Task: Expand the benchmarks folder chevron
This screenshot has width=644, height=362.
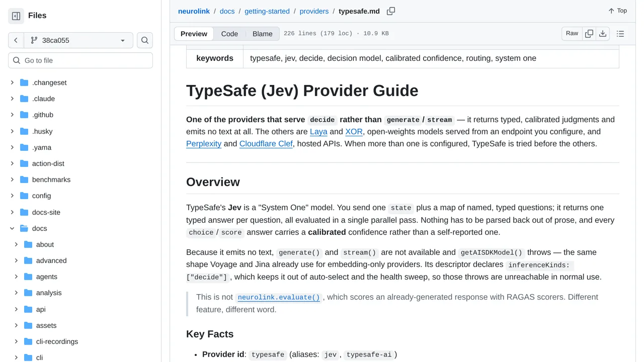Action: click(x=12, y=179)
